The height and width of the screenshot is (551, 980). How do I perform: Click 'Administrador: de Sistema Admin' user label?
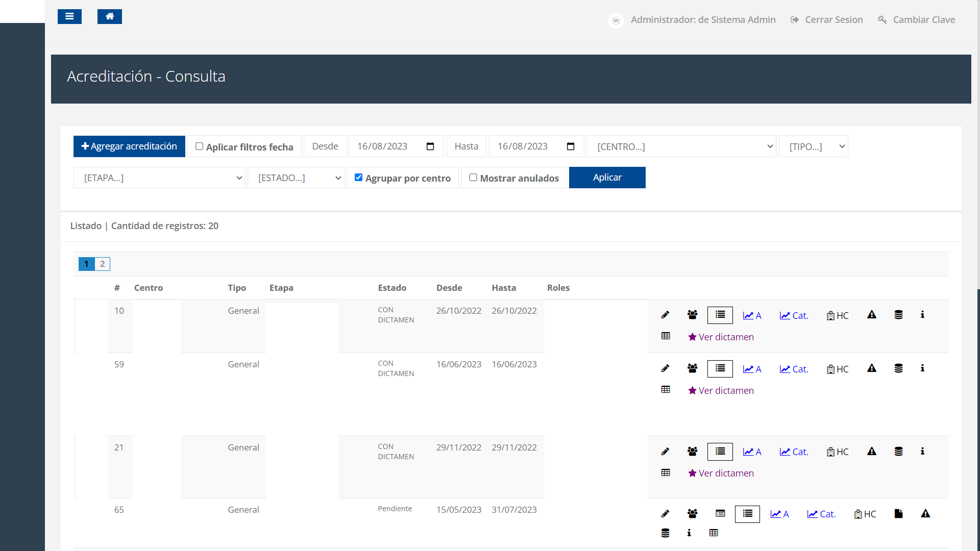point(703,20)
